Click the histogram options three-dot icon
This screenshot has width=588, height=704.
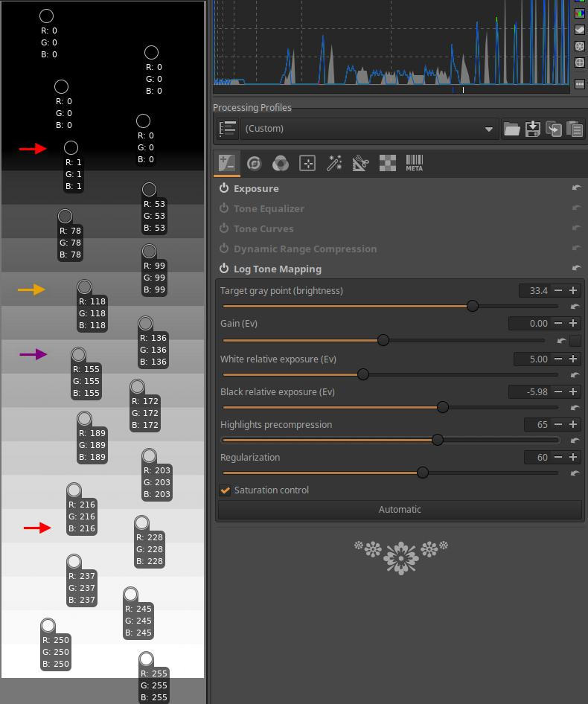[580, 84]
